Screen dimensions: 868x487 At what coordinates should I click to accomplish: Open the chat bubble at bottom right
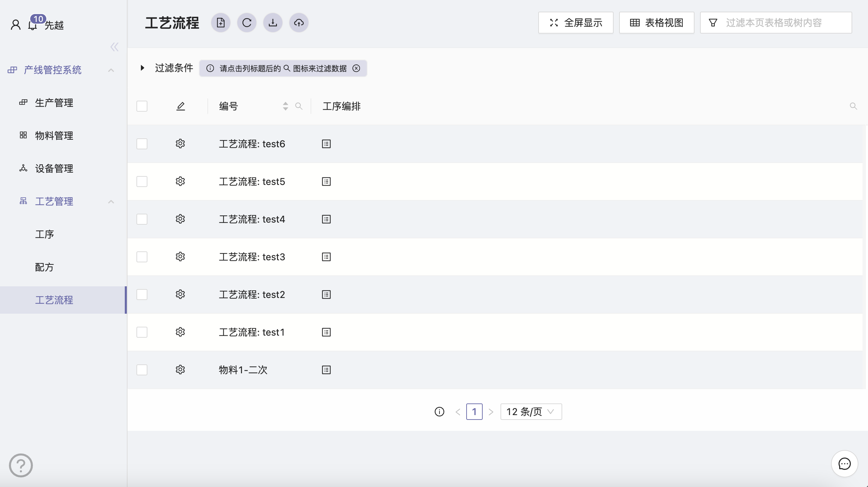tap(844, 464)
